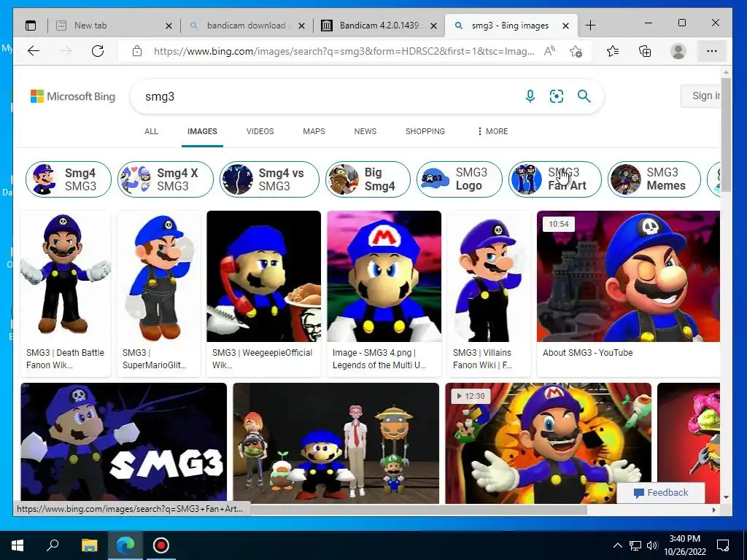Click the browser back arrow
The height and width of the screenshot is (560, 747).
[x=34, y=51]
